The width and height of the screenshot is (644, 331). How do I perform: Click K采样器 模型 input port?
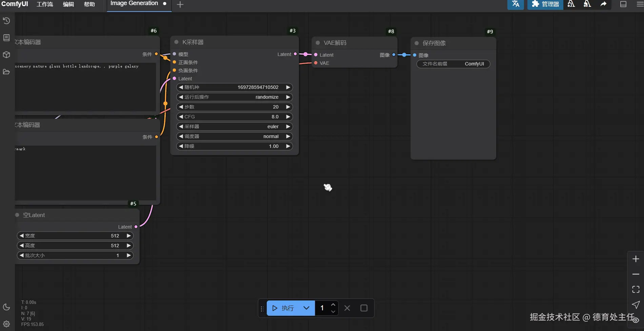pyautogui.click(x=174, y=54)
